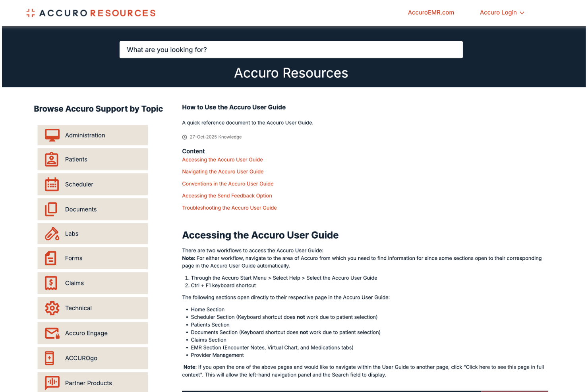Open the AccuroEMR.com link
This screenshot has width=588, height=392.
tap(431, 13)
